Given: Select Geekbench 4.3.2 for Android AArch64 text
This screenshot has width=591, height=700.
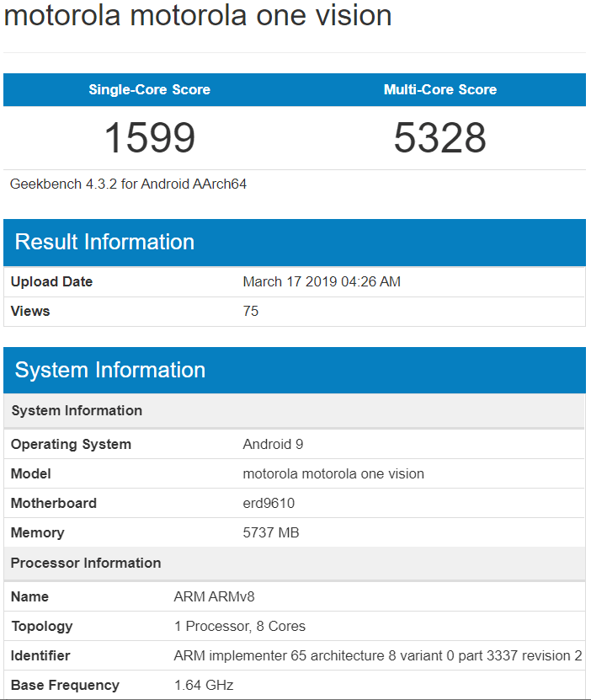Looking at the screenshot, I should 128,184.
